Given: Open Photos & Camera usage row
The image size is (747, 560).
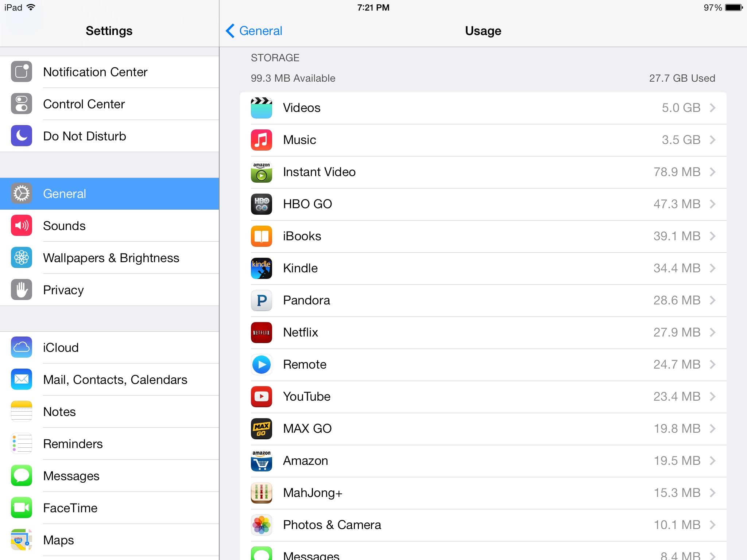Looking at the screenshot, I should [x=483, y=525].
